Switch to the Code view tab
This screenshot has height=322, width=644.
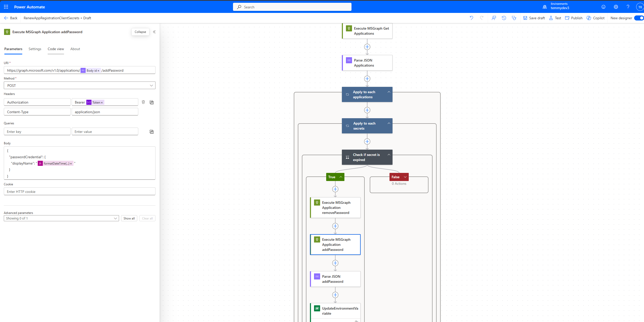[x=56, y=49]
